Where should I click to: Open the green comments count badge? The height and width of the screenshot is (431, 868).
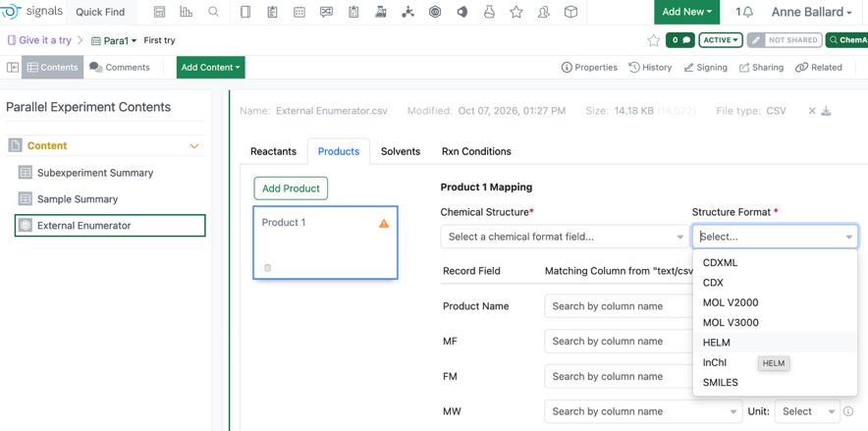(x=680, y=40)
